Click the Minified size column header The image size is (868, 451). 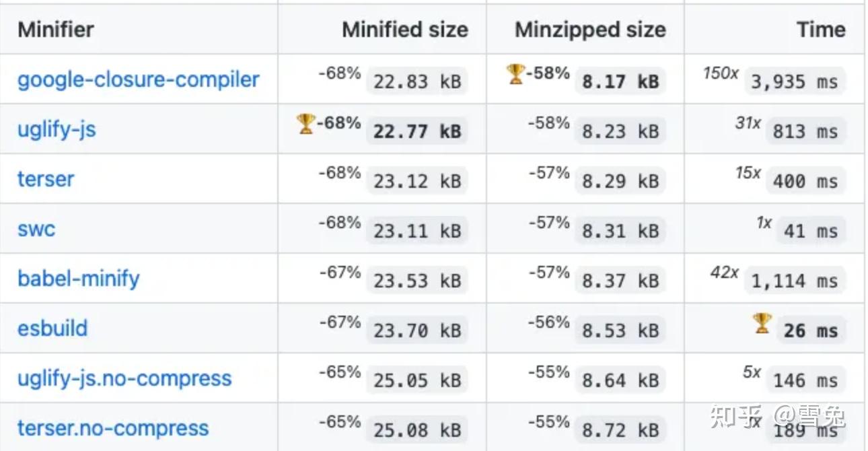(x=404, y=30)
